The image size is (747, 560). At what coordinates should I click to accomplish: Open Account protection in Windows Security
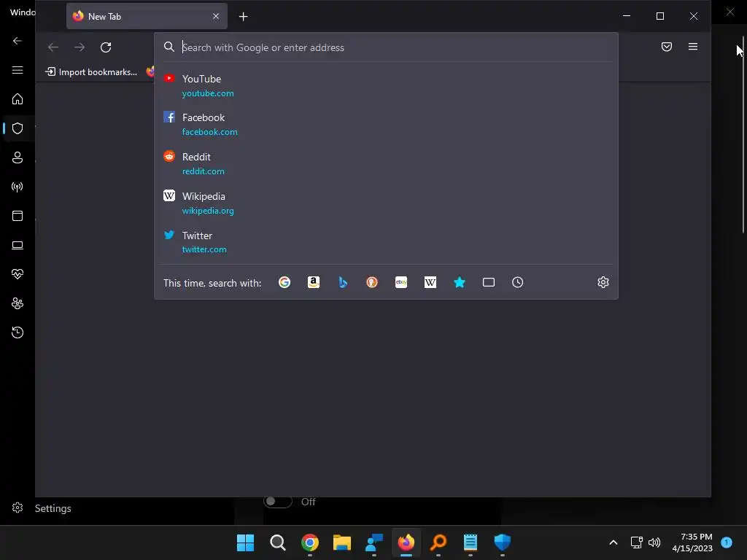[x=18, y=157]
